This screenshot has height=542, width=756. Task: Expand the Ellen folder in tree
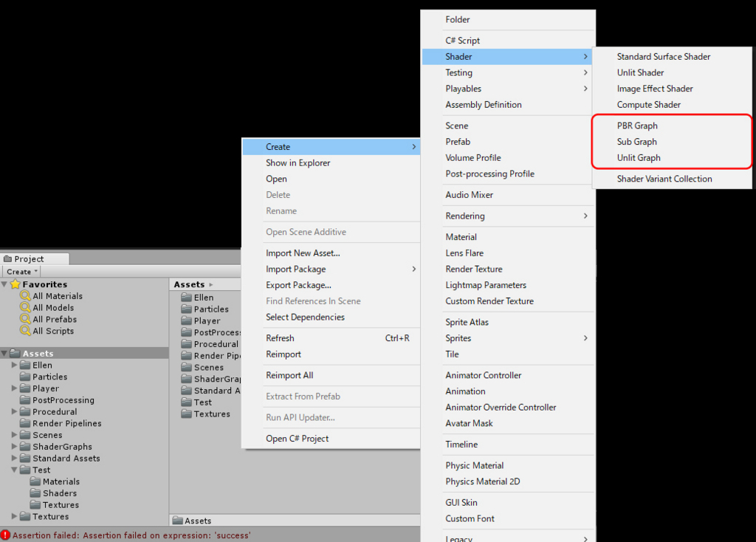point(15,365)
